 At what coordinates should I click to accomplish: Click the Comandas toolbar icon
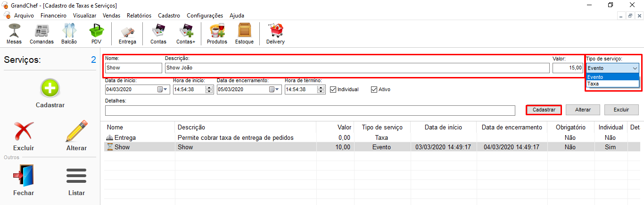pos(41,33)
